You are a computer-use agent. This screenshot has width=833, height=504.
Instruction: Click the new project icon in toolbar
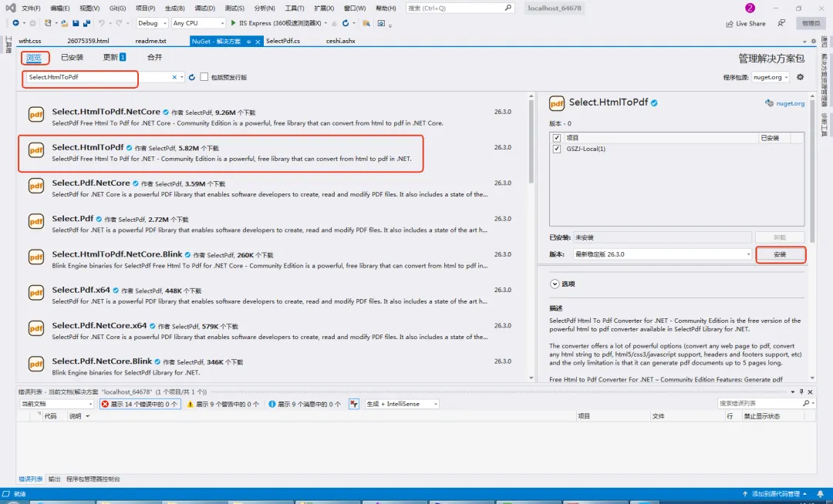tap(48, 23)
